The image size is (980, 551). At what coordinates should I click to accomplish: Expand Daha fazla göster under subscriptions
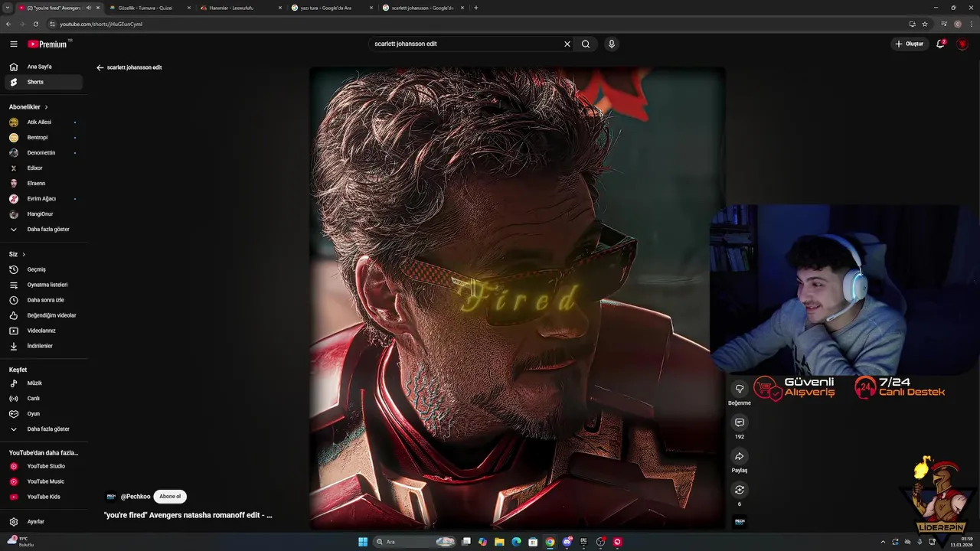click(x=44, y=230)
